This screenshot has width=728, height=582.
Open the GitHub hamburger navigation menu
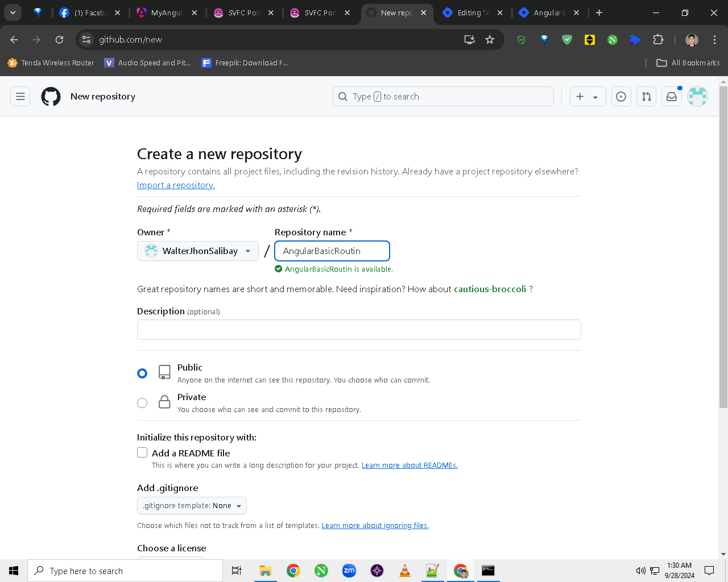pyautogui.click(x=20, y=97)
